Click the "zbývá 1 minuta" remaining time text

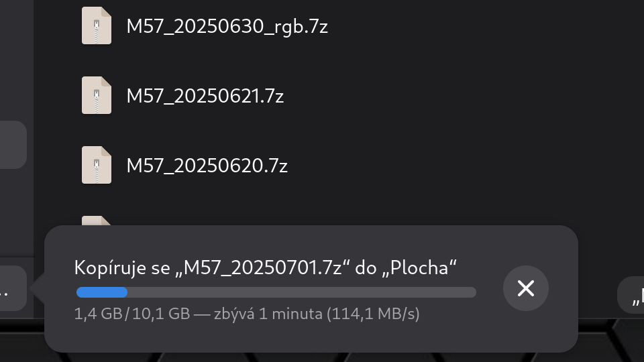click(268, 314)
